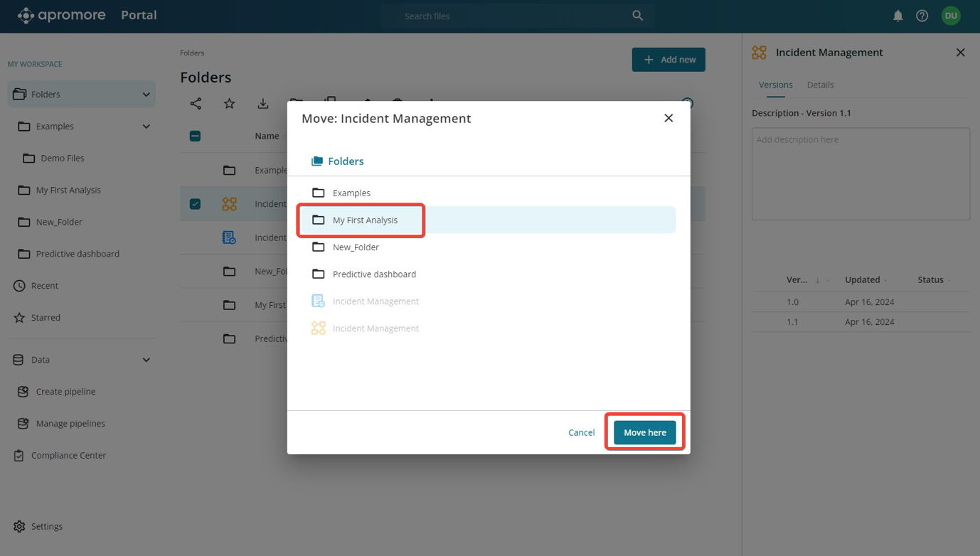Screen dimensions: 980x556
Task: Collapse the Folders section chevron in the sidebar
Action: point(146,95)
